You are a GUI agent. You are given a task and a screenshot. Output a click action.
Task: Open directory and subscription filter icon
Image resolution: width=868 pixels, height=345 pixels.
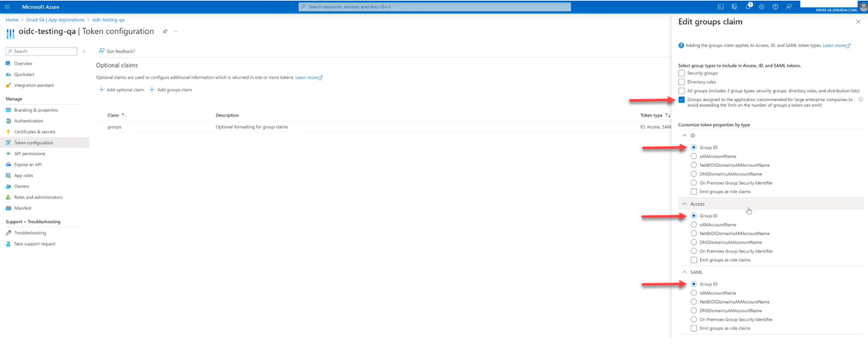[x=735, y=7]
